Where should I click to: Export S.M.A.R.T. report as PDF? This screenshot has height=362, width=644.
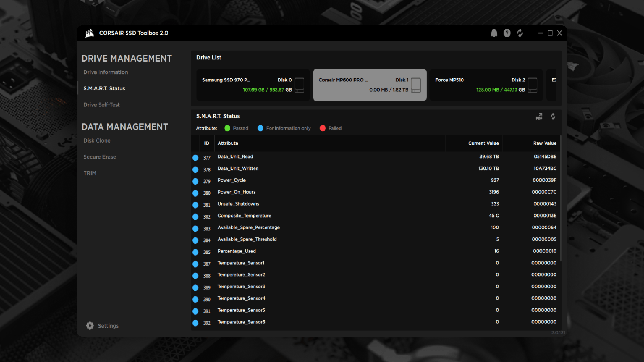click(539, 116)
